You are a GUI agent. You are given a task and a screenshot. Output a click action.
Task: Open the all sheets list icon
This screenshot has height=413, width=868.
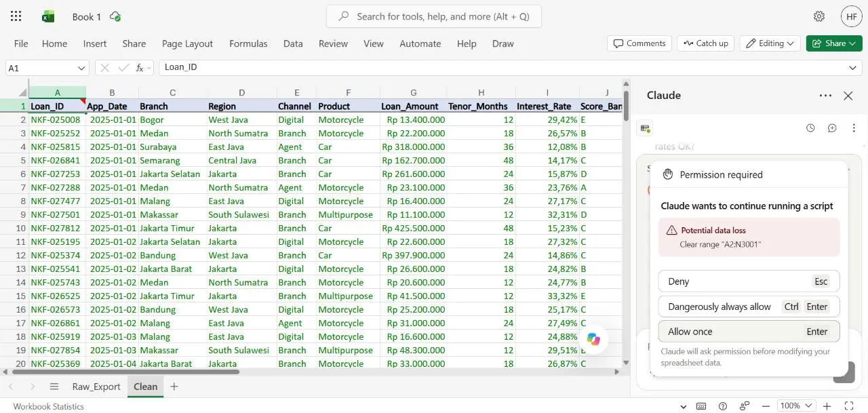54,387
